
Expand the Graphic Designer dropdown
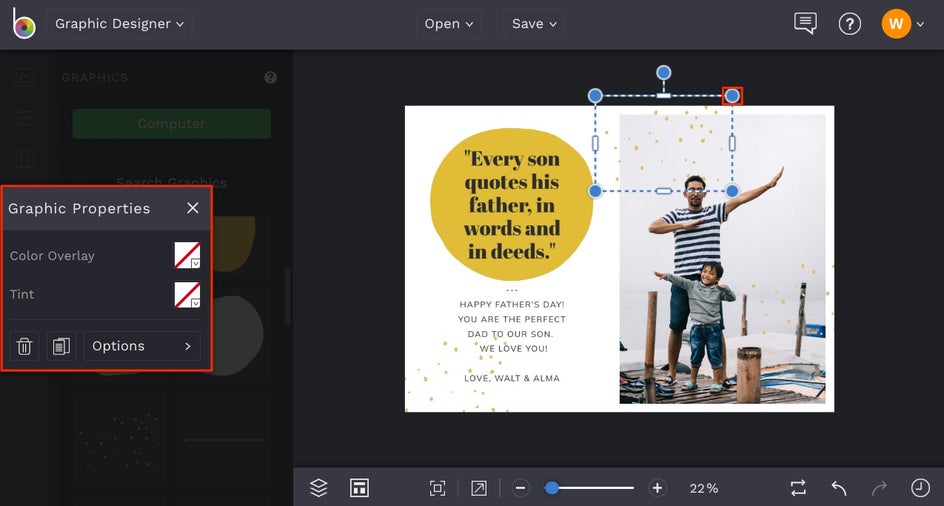(119, 24)
